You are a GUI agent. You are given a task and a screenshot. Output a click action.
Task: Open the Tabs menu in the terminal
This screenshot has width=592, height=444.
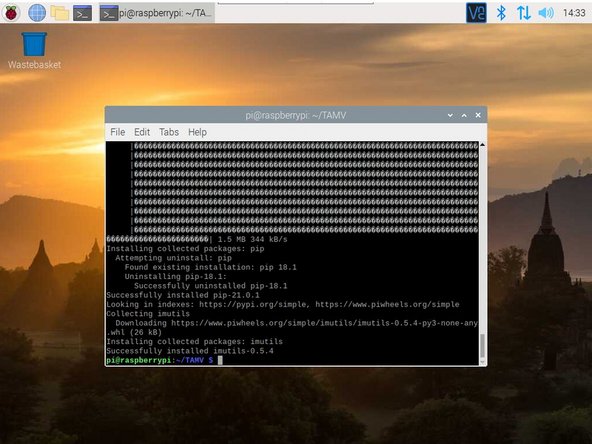(x=169, y=132)
